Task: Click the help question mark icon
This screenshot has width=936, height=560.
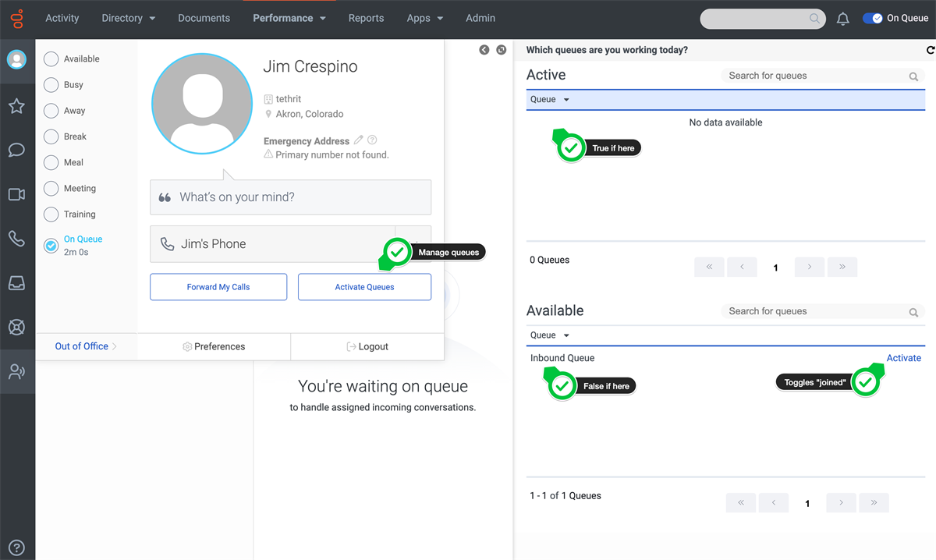Action: [16, 548]
